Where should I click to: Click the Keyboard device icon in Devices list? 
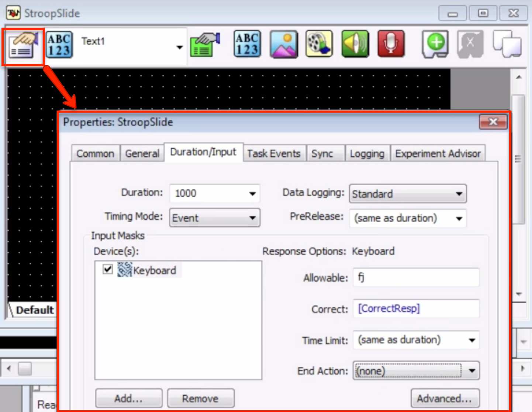[125, 270]
